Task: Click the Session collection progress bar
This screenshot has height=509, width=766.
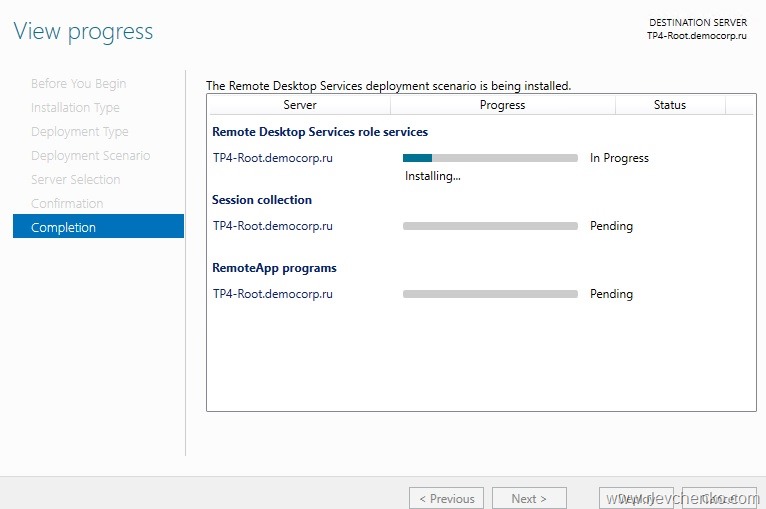Action: pos(490,226)
